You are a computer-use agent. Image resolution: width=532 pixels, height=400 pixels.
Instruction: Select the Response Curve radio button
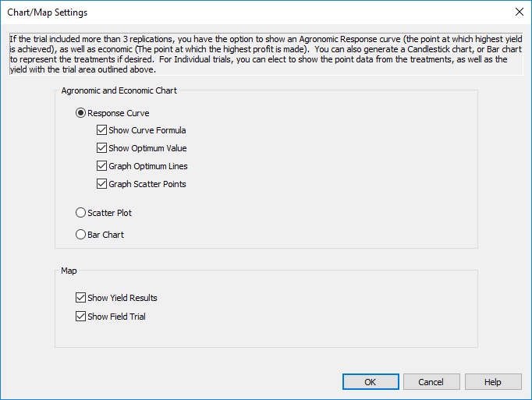pos(80,113)
